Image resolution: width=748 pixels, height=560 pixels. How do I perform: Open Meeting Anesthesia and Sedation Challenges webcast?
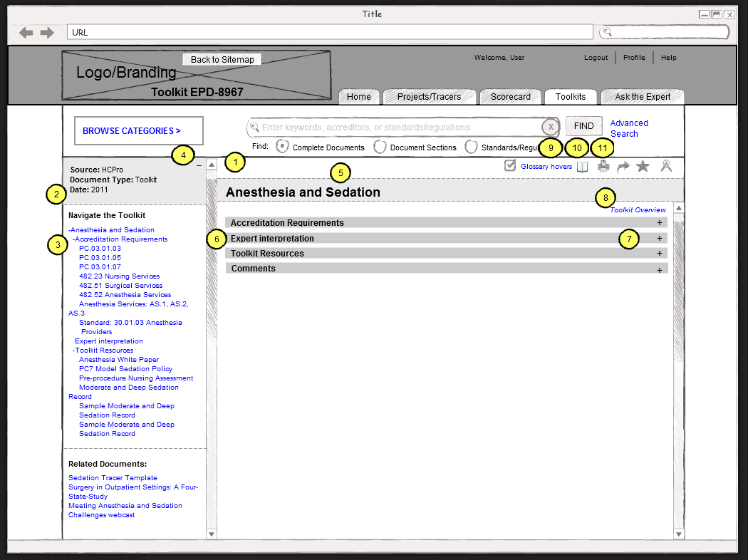125,510
